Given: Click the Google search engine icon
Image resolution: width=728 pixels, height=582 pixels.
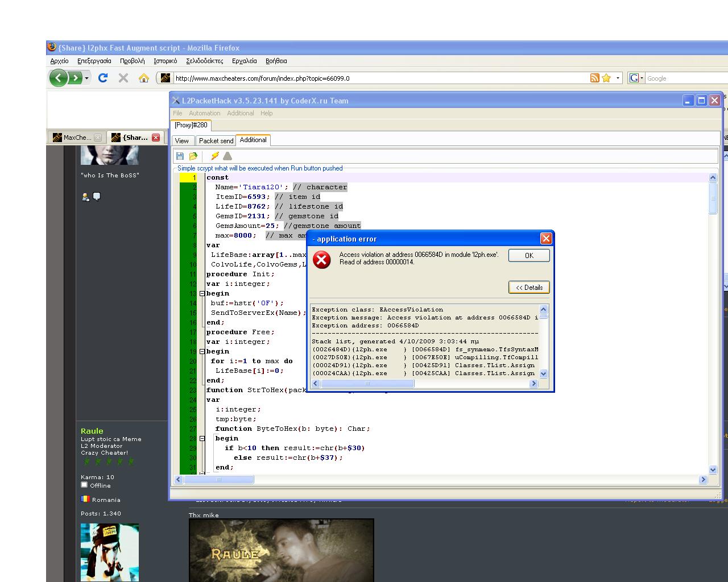Looking at the screenshot, I should (x=634, y=78).
